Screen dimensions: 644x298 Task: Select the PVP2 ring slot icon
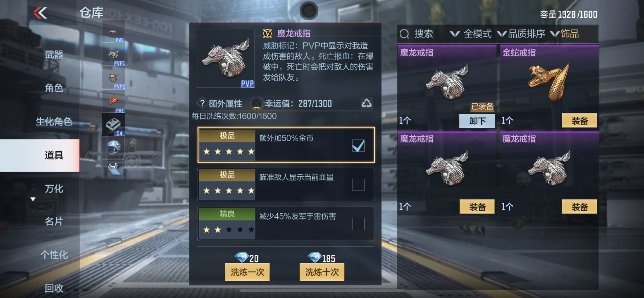pos(114,78)
